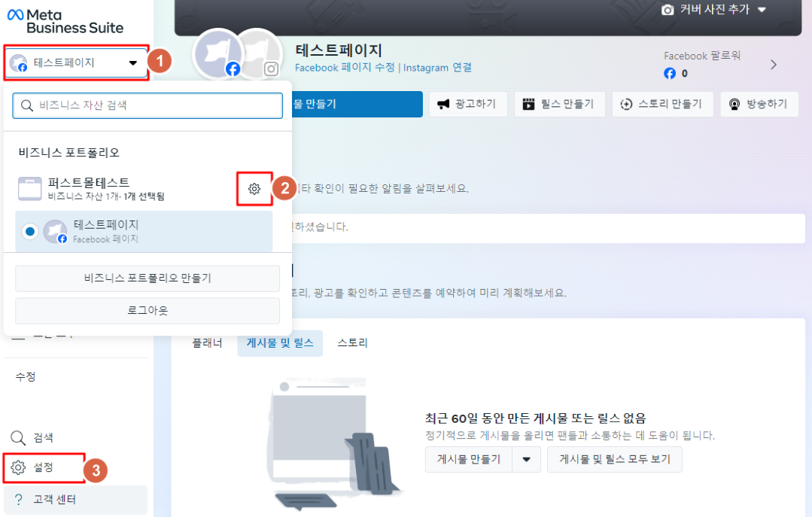Viewport: 812px width, 517px height.
Task: Click 최근 60일 동안 만든 게시물 또는 릴스 없음 text
Action: point(536,418)
